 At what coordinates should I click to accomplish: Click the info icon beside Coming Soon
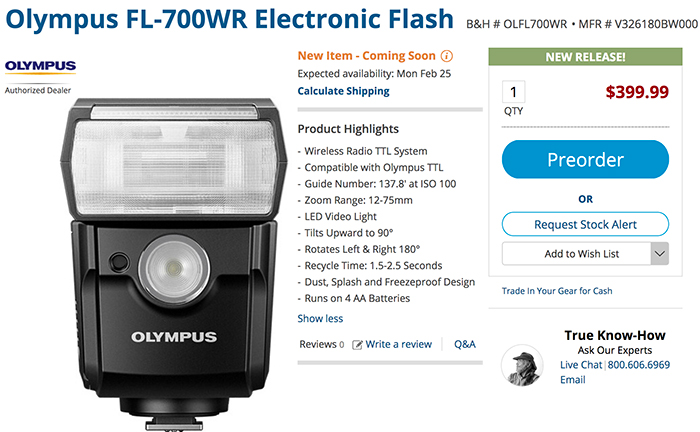(x=447, y=56)
